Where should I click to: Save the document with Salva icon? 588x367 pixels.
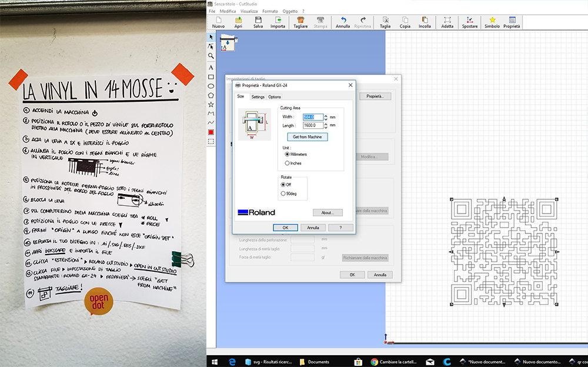[x=258, y=22]
